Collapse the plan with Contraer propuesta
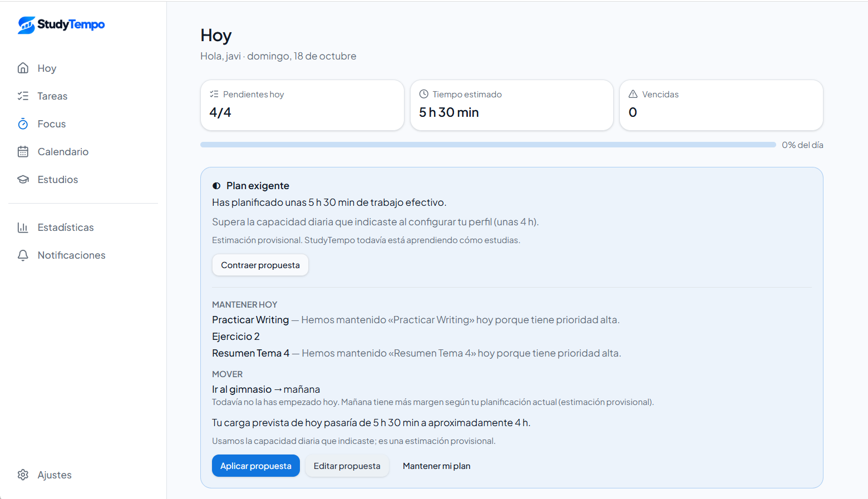The image size is (868, 499). point(260,265)
